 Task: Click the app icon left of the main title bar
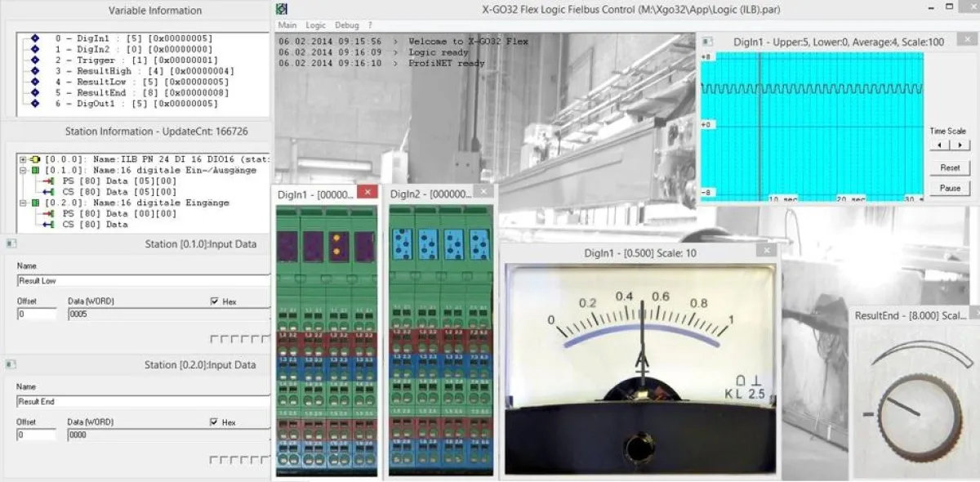[x=282, y=9]
